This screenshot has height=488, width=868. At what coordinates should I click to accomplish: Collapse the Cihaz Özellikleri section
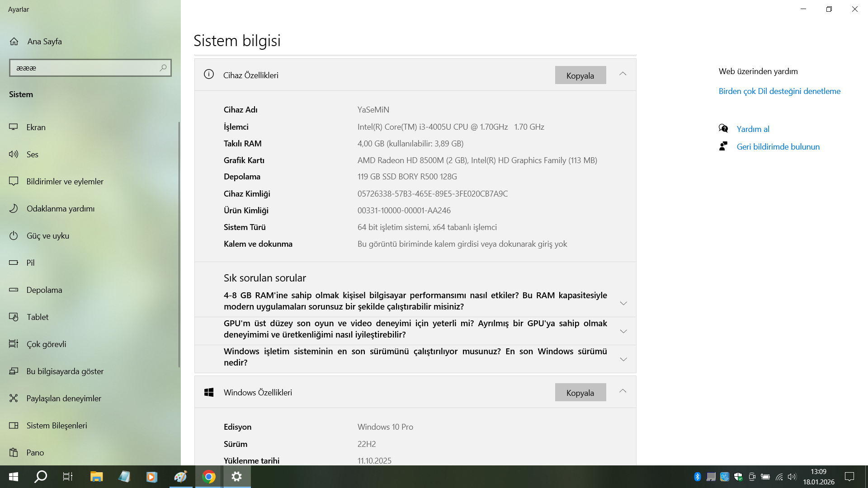click(x=623, y=74)
